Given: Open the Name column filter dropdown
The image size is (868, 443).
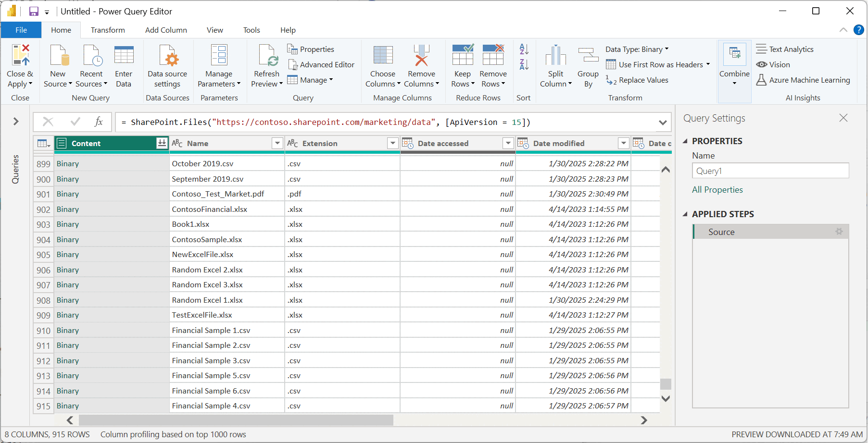Looking at the screenshot, I should tap(277, 143).
